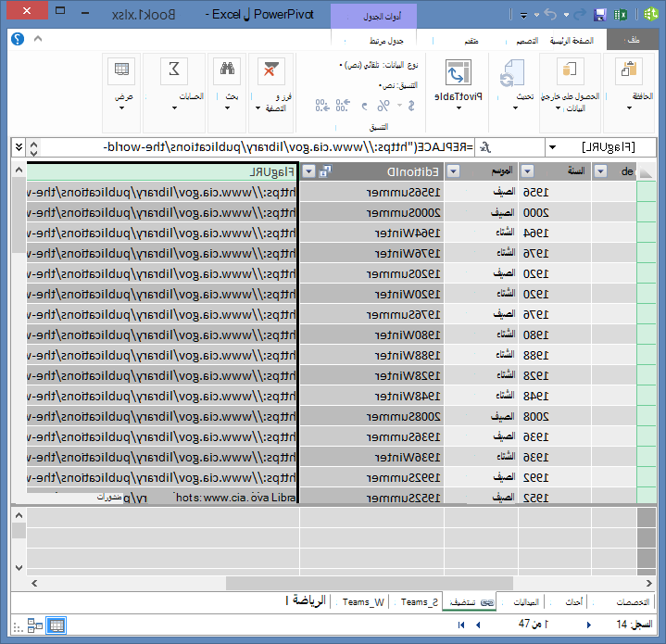This screenshot has height=644, width=666.
Task: Switch to Data View icon in status bar
Action: (x=57, y=625)
